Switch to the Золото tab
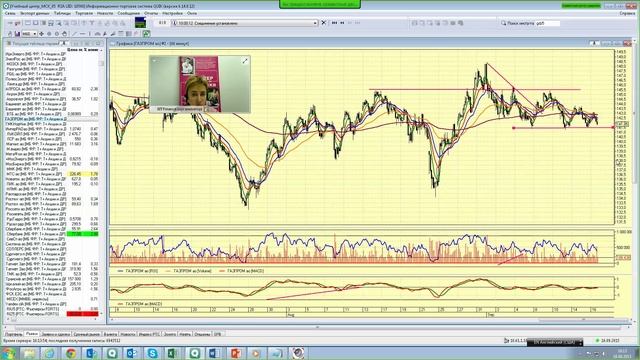This screenshot has width=640, height=360. (x=170, y=334)
